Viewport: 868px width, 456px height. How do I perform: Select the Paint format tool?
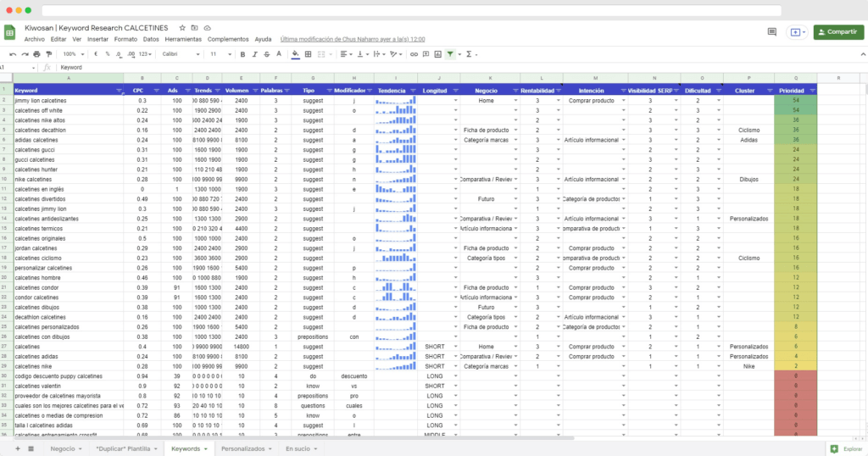pyautogui.click(x=48, y=54)
